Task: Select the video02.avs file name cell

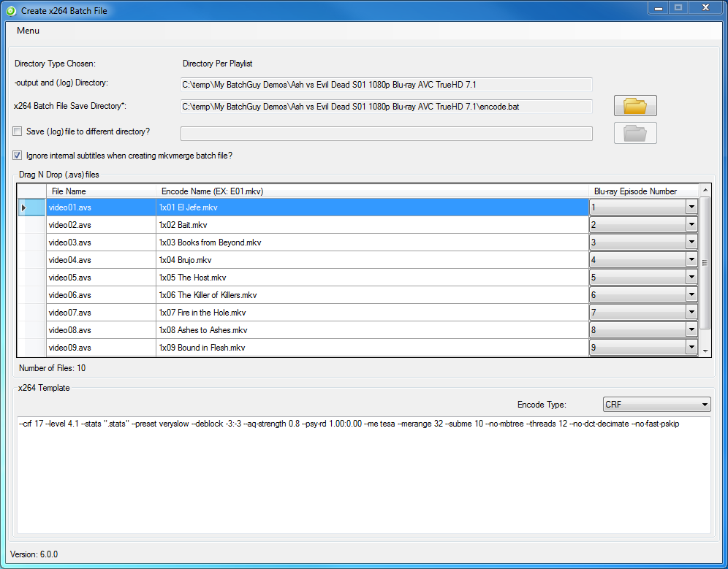Action: (101, 225)
